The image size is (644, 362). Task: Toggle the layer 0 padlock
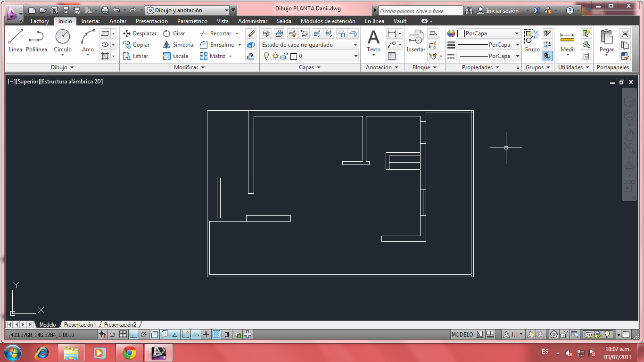(x=283, y=56)
